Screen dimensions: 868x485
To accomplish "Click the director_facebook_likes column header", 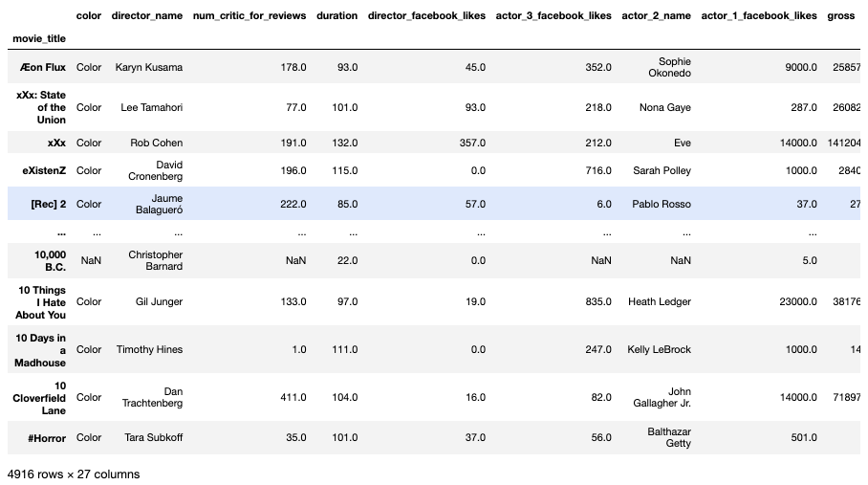I will 426,15.
